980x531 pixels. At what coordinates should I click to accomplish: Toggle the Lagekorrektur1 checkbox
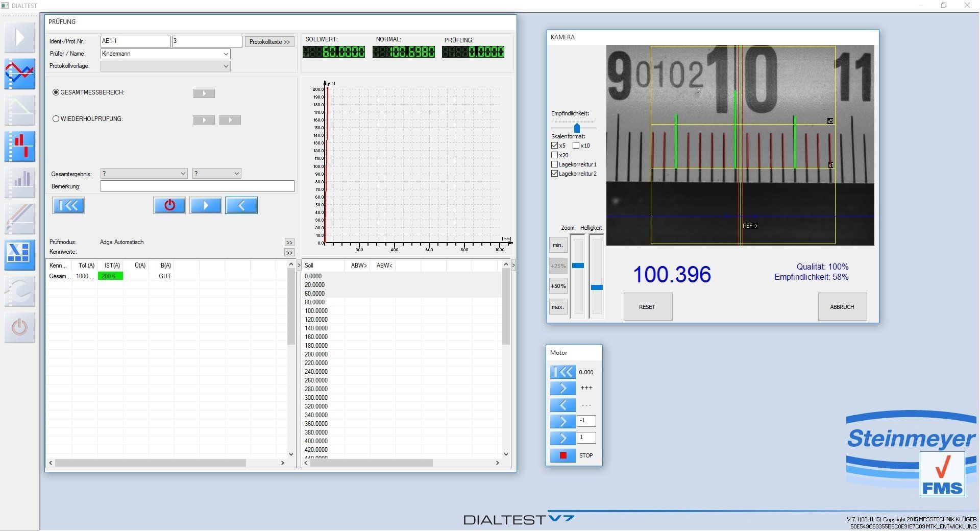tap(555, 164)
